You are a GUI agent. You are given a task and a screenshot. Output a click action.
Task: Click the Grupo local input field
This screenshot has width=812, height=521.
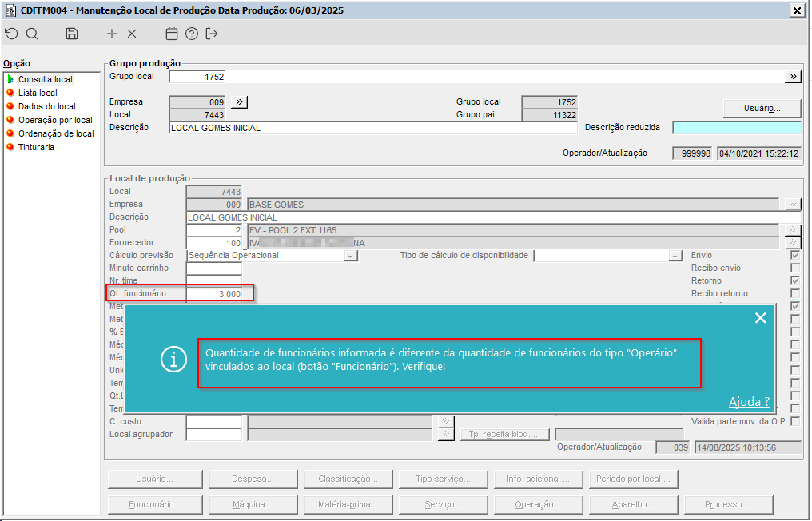197,77
